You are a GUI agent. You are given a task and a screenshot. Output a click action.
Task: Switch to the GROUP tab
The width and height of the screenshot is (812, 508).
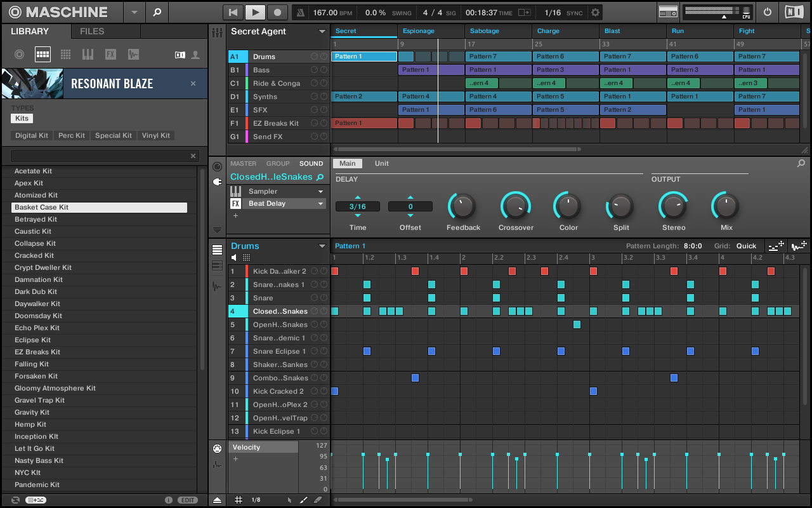[x=278, y=164]
